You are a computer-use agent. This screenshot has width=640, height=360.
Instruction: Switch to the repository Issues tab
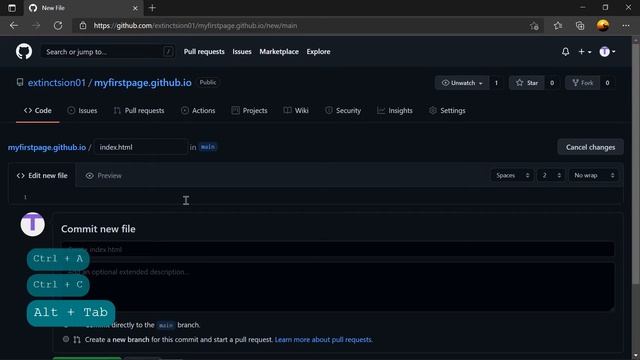[82, 111]
